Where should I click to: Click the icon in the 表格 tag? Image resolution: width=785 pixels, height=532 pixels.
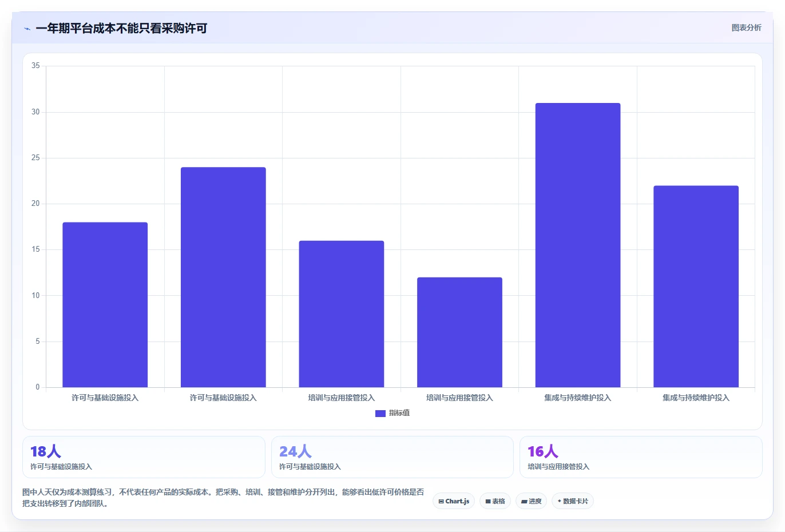(x=488, y=502)
